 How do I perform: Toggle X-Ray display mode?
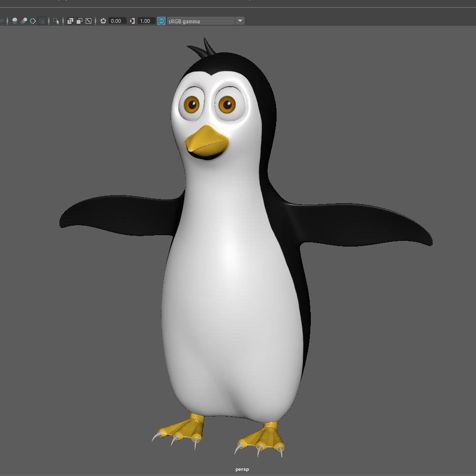coord(70,21)
